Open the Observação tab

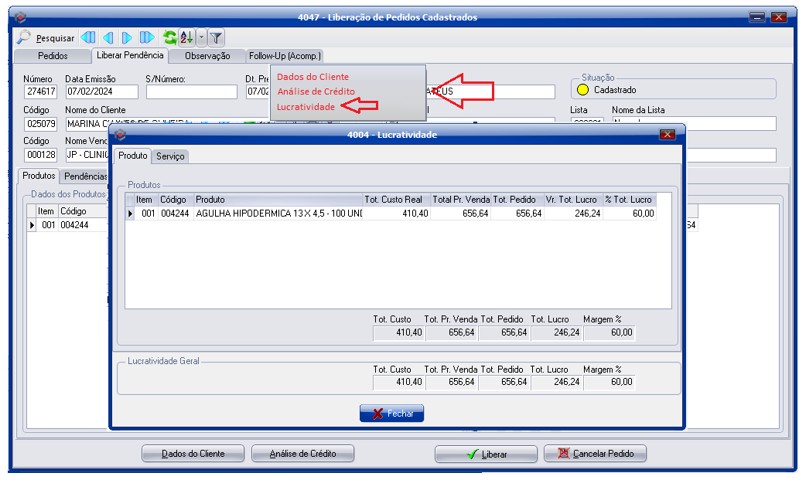(x=207, y=56)
